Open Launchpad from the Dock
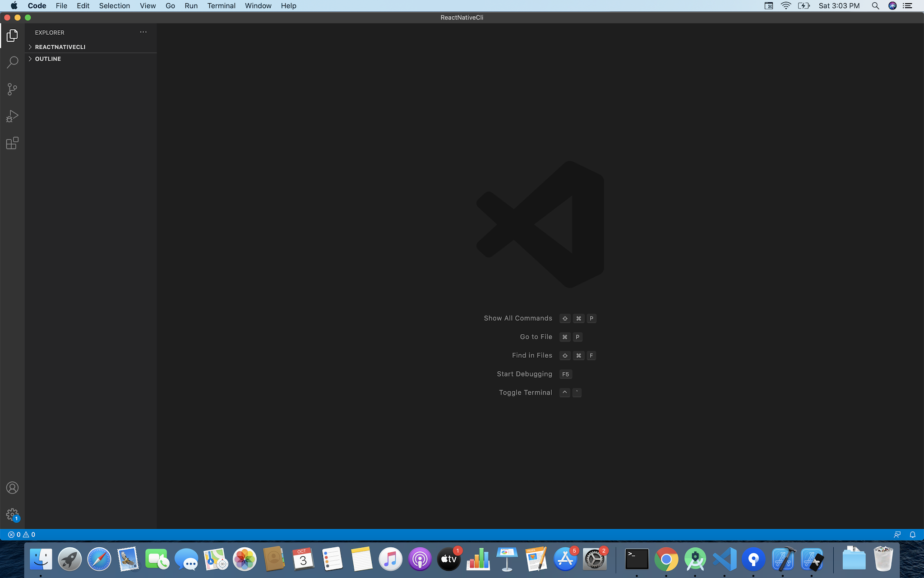The image size is (924, 578). [70, 559]
